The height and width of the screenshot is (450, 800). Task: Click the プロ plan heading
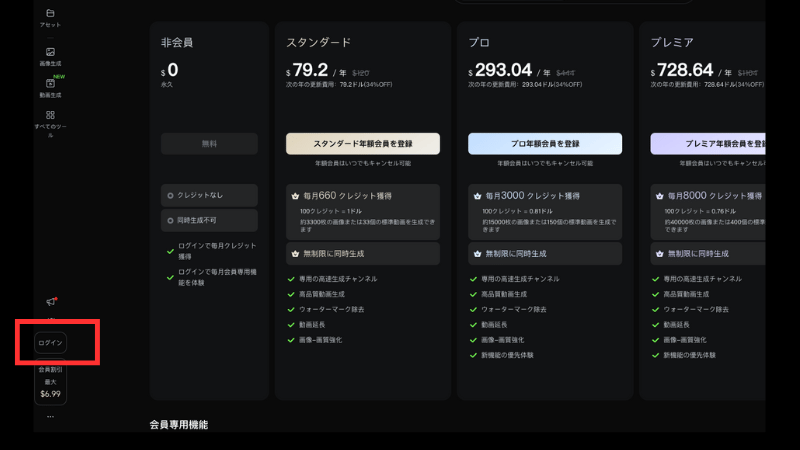click(x=479, y=42)
